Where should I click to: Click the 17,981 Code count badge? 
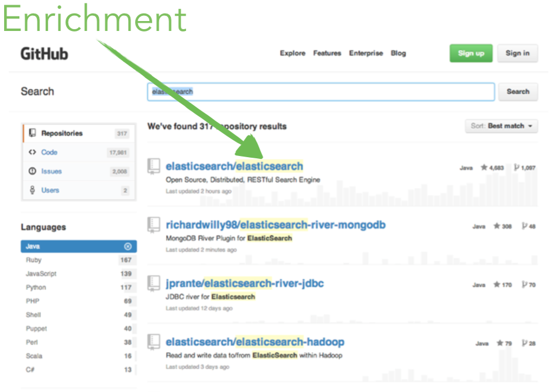pos(118,152)
